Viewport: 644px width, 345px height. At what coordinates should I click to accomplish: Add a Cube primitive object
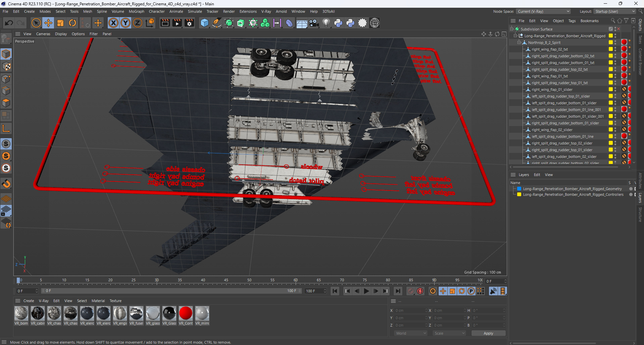(x=204, y=23)
